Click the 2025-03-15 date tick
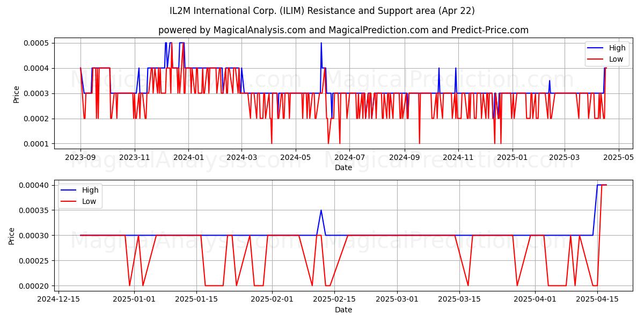The width and height of the screenshot is (644, 322). click(459, 299)
